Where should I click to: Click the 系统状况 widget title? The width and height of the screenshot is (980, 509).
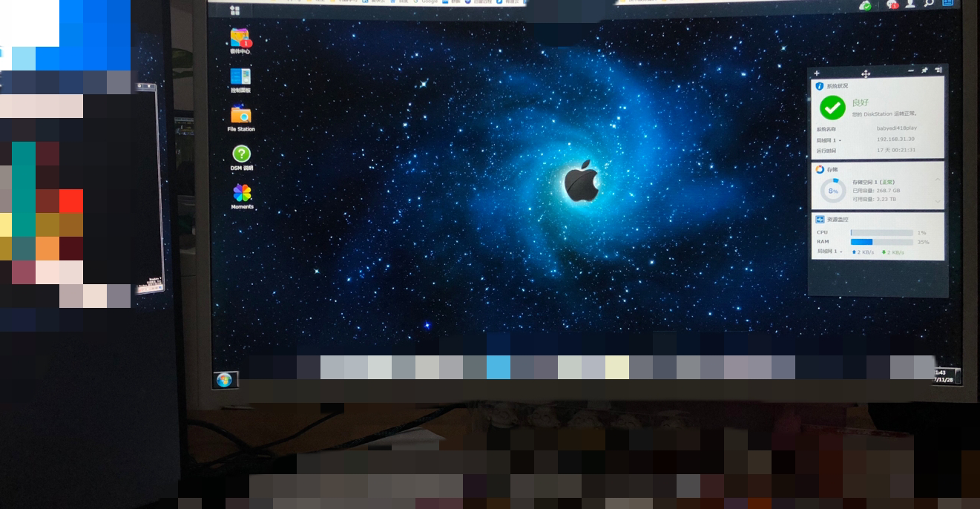point(838,86)
